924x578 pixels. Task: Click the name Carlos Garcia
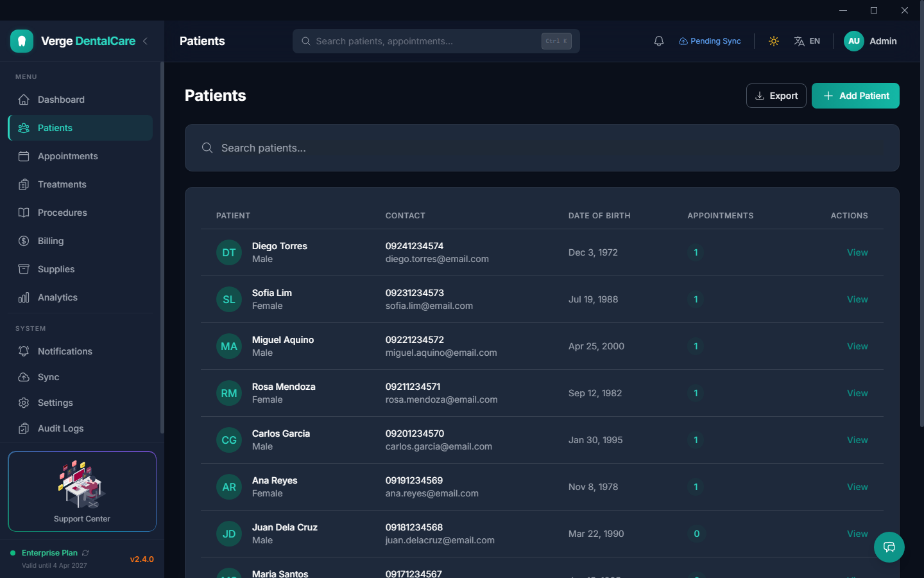click(x=281, y=433)
